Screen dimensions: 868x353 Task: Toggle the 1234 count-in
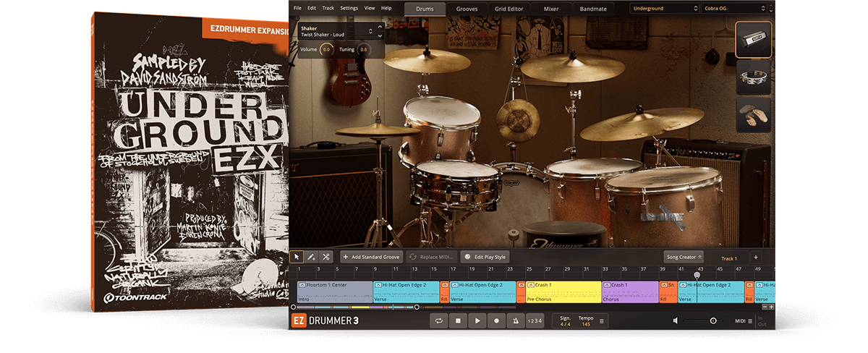(534, 320)
